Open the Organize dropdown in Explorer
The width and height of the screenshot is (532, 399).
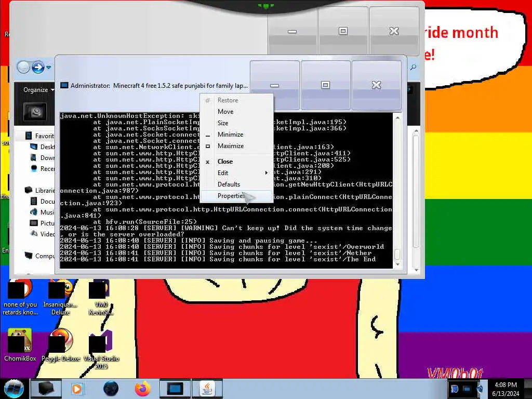pyautogui.click(x=38, y=90)
